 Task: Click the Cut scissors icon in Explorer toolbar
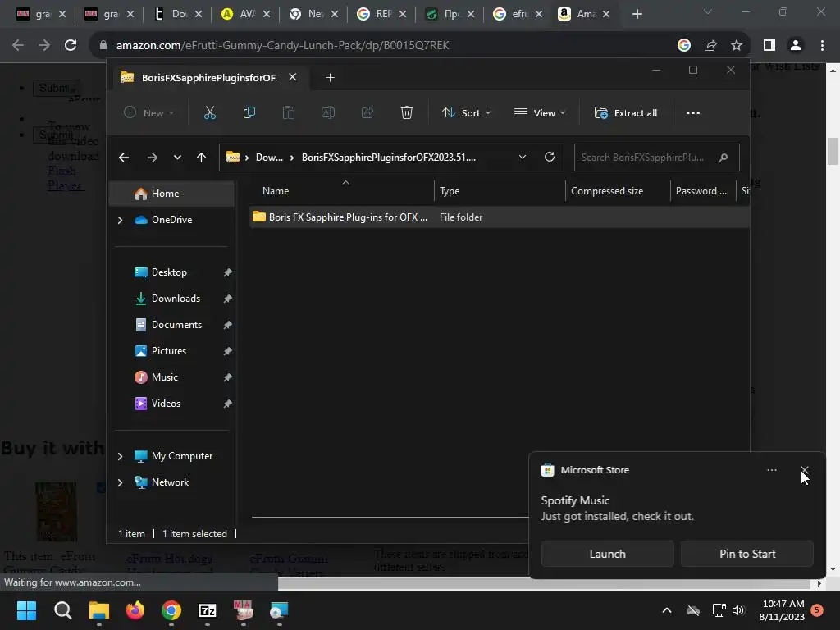click(x=209, y=112)
